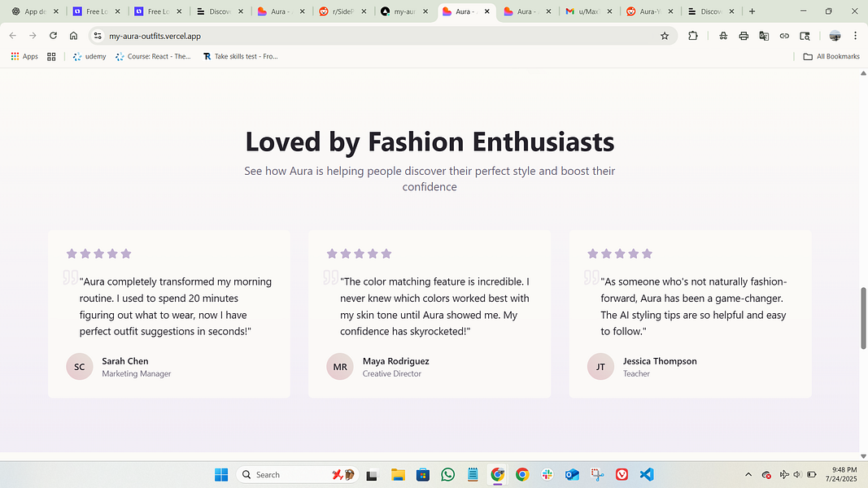Go to the browser home page
868x488 pixels.
[x=73, y=36]
